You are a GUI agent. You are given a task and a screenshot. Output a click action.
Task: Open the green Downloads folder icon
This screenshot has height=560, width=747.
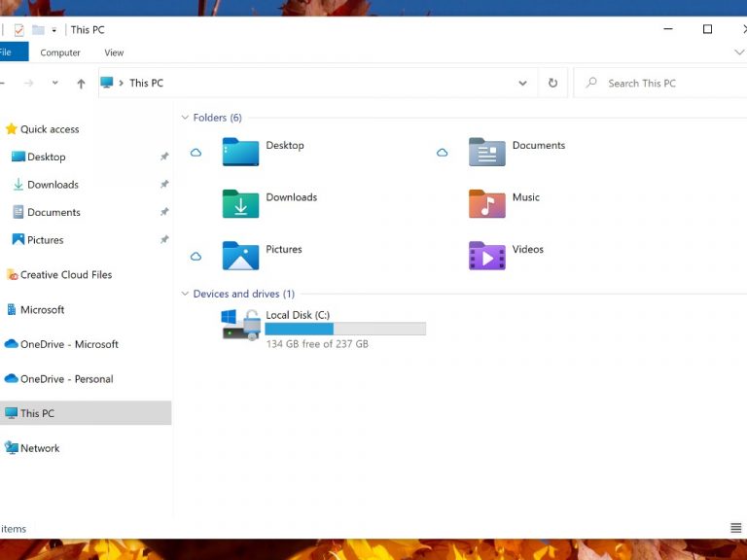click(240, 204)
